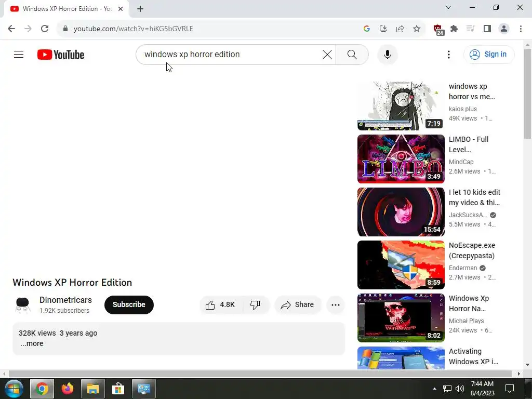Open the Dinometricars channel avatar

(x=23, y=304)
